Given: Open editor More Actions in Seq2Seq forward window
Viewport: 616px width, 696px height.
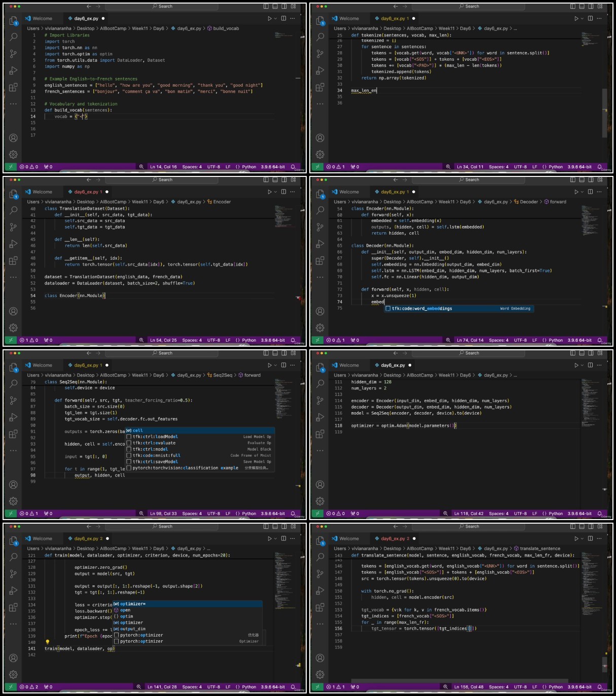Looking at the screenshot, I should (293, 365).
